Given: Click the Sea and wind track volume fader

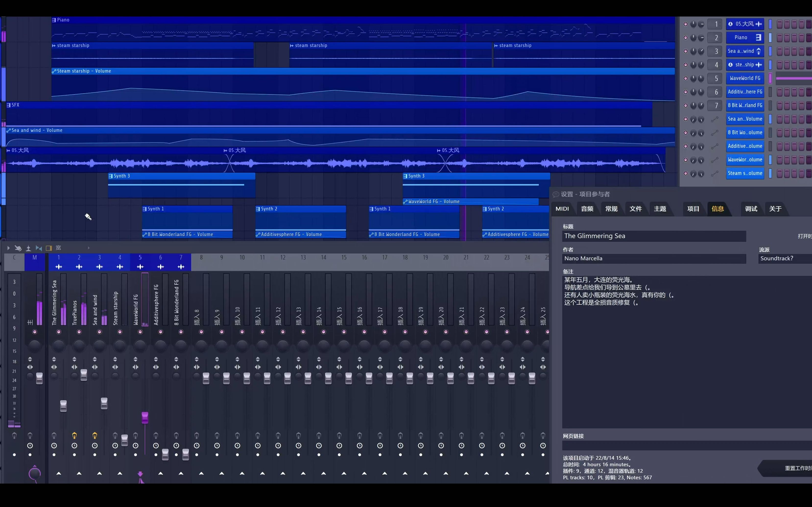Looking at the screenshot, I should (104, 403).
